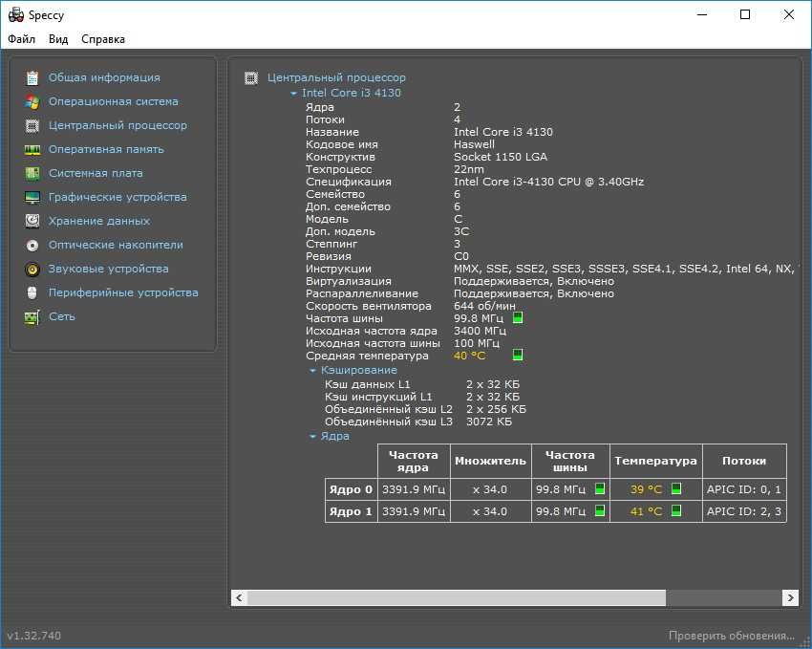Click the Температура column header

point(655,461)
